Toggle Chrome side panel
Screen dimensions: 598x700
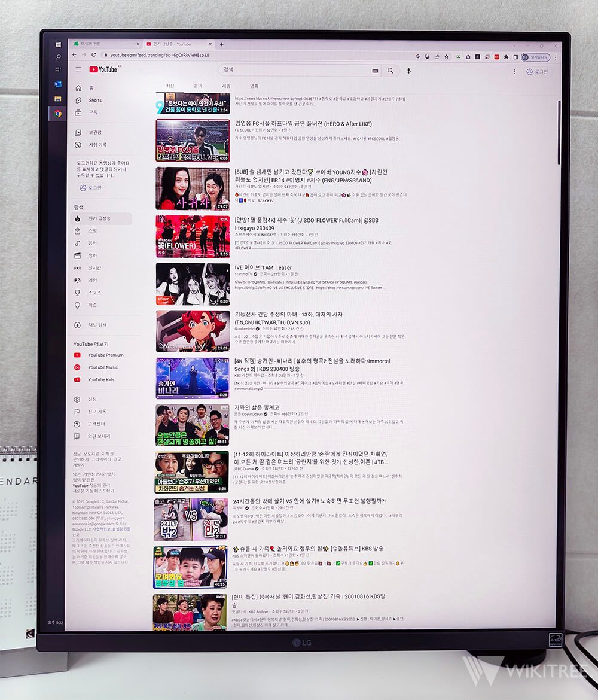pyautogui.click(x=515, y=57)
